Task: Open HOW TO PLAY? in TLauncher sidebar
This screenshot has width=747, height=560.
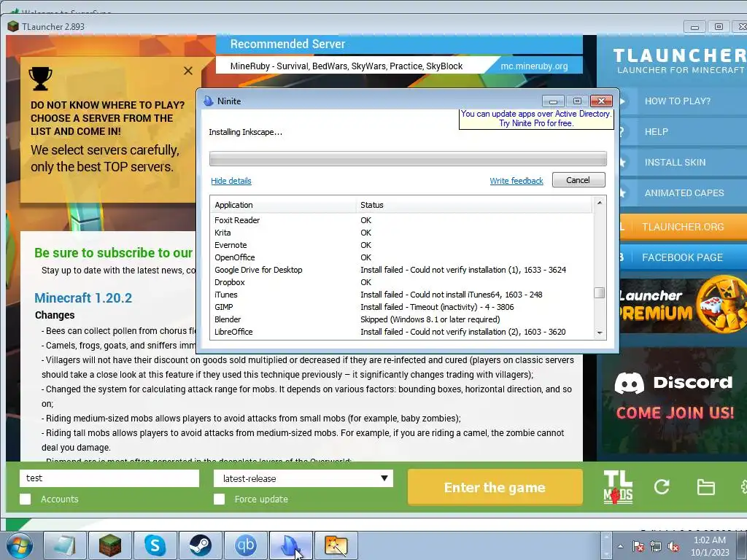Action: click(x=683, y=101)
